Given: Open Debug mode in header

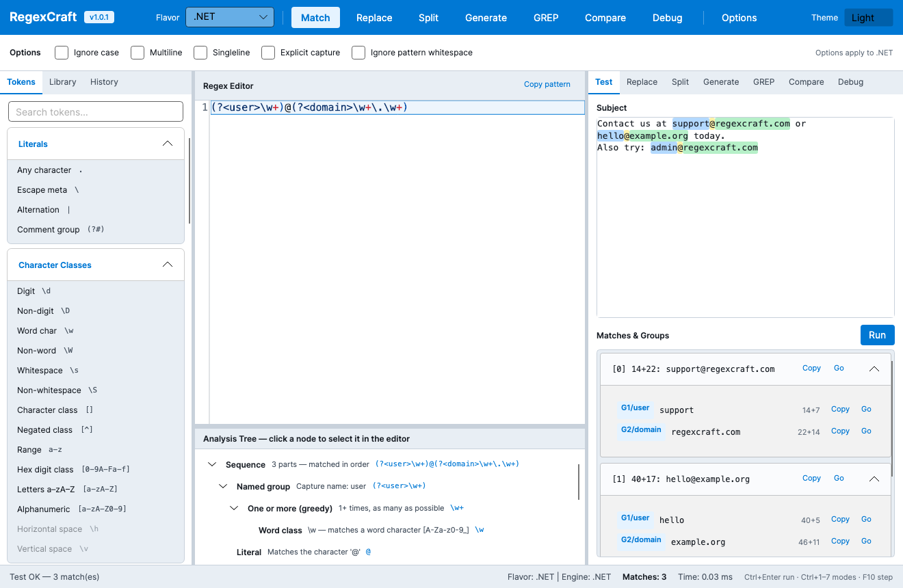Looking at the screenshot, I should coord(667,18).
